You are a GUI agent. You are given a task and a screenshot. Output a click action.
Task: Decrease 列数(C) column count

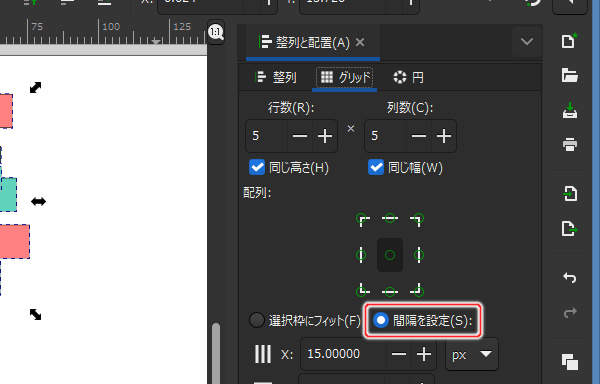[x=419, y=136]
